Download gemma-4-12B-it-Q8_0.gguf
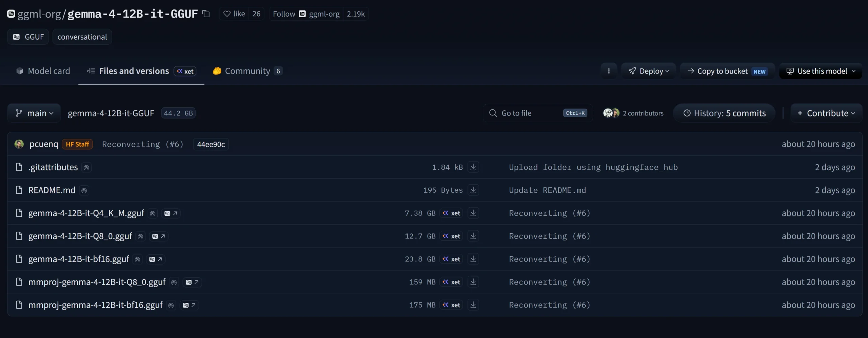 coord(473,236)
